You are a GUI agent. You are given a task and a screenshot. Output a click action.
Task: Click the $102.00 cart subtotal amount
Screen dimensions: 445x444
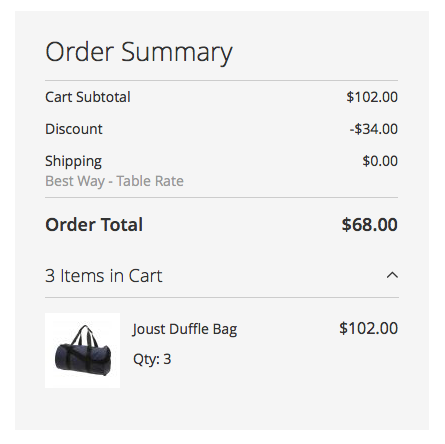pos(372,97)
